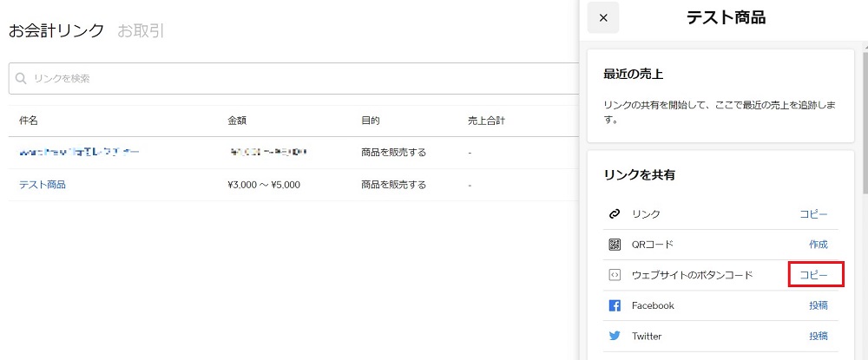Screen dimensions: 868x360
Task: Post to Facebook via 投稿
Action: (x=818, y=305)
